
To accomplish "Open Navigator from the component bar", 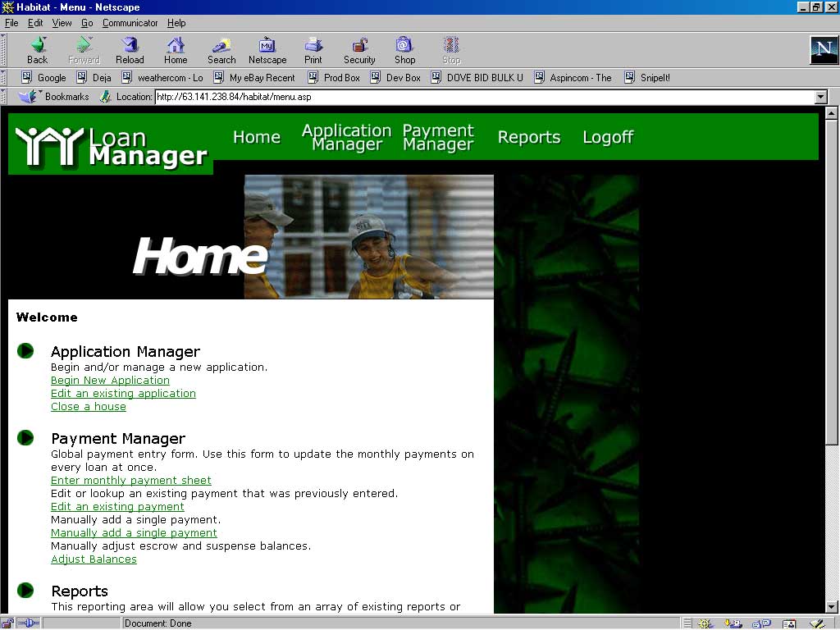I will point(705,623).
